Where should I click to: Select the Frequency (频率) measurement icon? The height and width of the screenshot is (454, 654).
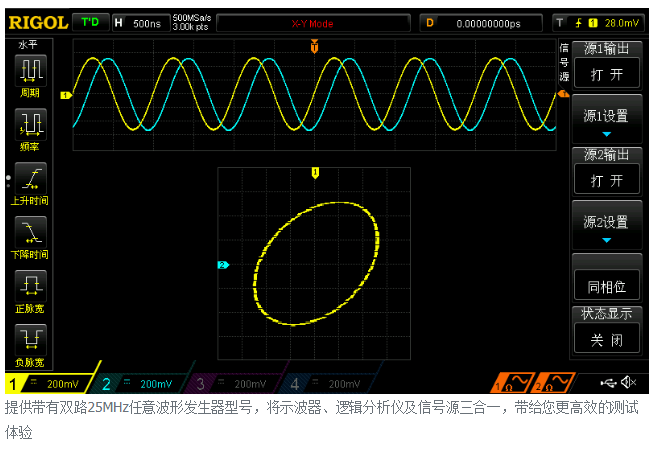click(x=30, y=124)
